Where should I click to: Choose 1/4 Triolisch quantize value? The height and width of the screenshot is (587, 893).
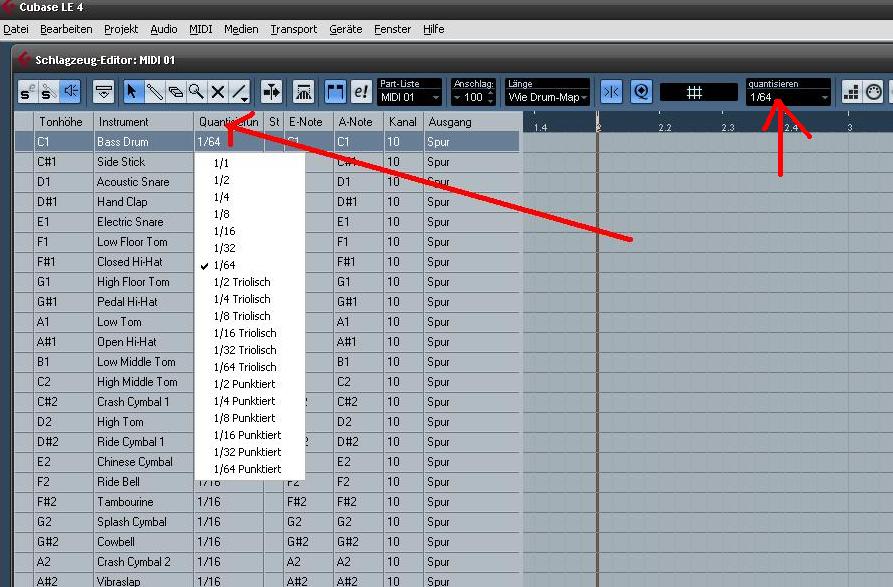click(249, 299)
